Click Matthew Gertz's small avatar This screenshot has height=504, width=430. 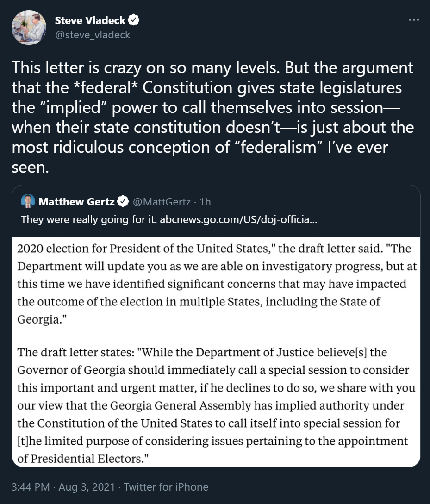coord(28,201)
